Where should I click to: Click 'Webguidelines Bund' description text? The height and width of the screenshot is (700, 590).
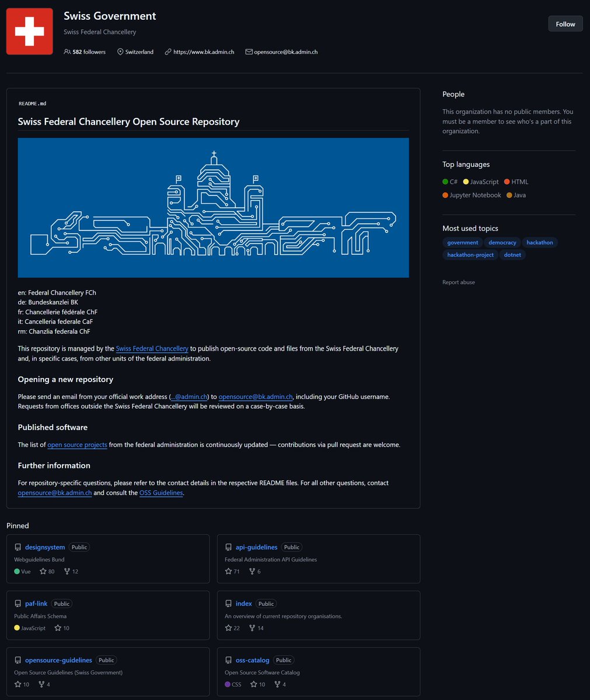point(39,560)
